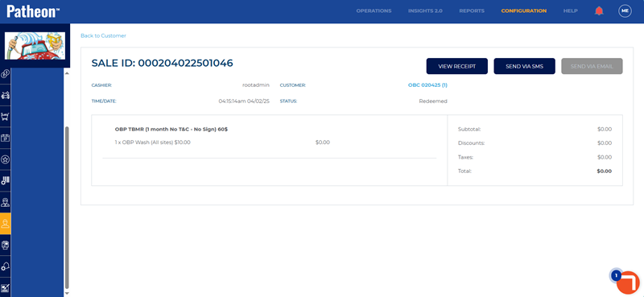Open the employee sidebar icon

coord(6,202)
